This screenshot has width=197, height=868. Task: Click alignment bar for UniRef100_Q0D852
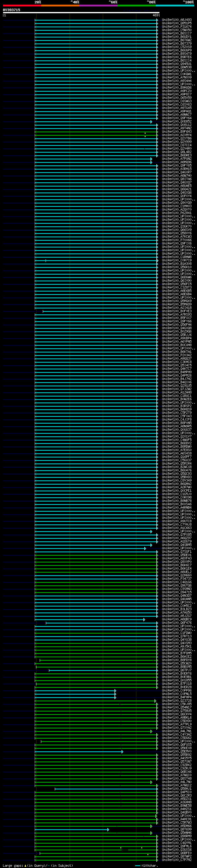[x=93, y=122]
